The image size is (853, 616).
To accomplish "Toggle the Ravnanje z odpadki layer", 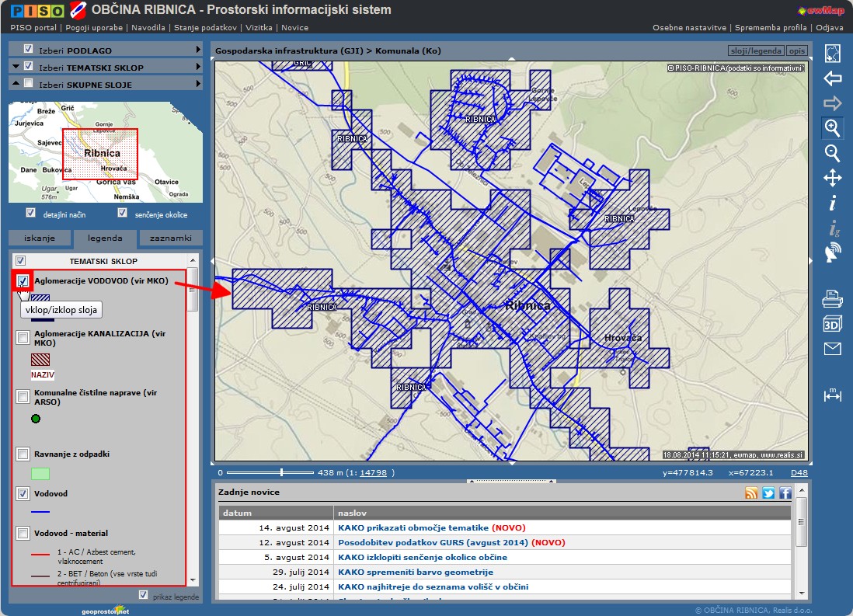I will tap(23, 454).
